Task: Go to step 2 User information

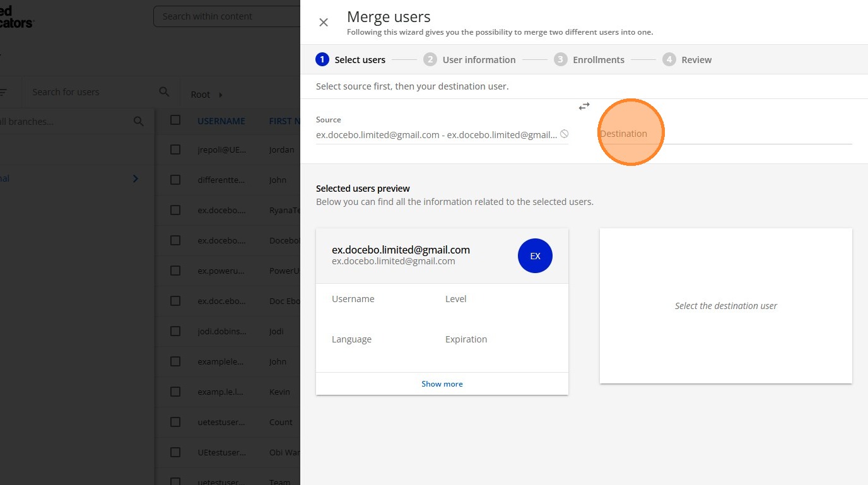Action: coord(469,60)
